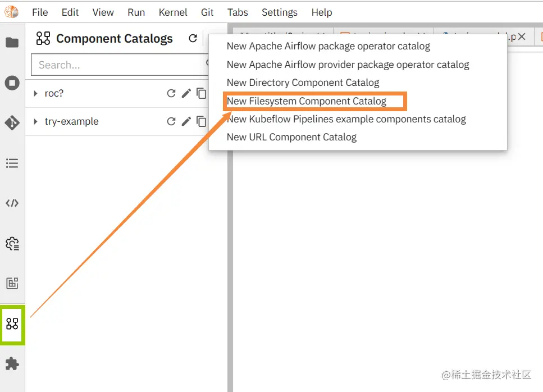
Task: Open the Git sidebar panel
Action: tap(12, 123)
